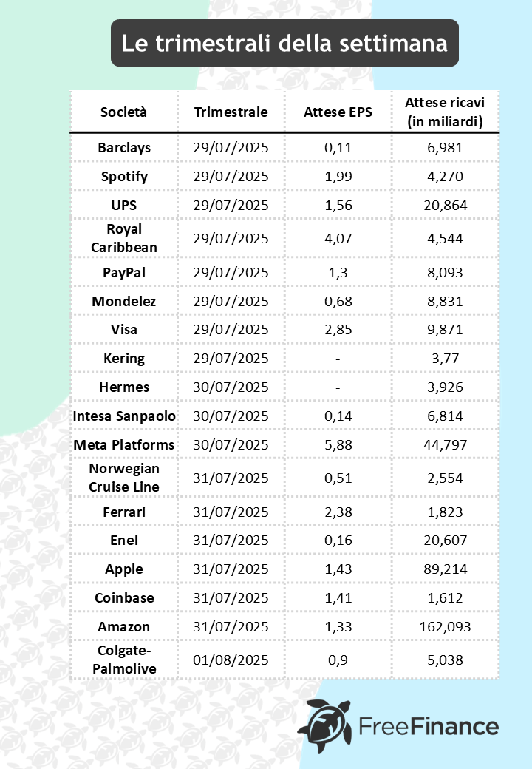Click the Spotify company cell
532x769 pixels.
click(x=124, y=177)
